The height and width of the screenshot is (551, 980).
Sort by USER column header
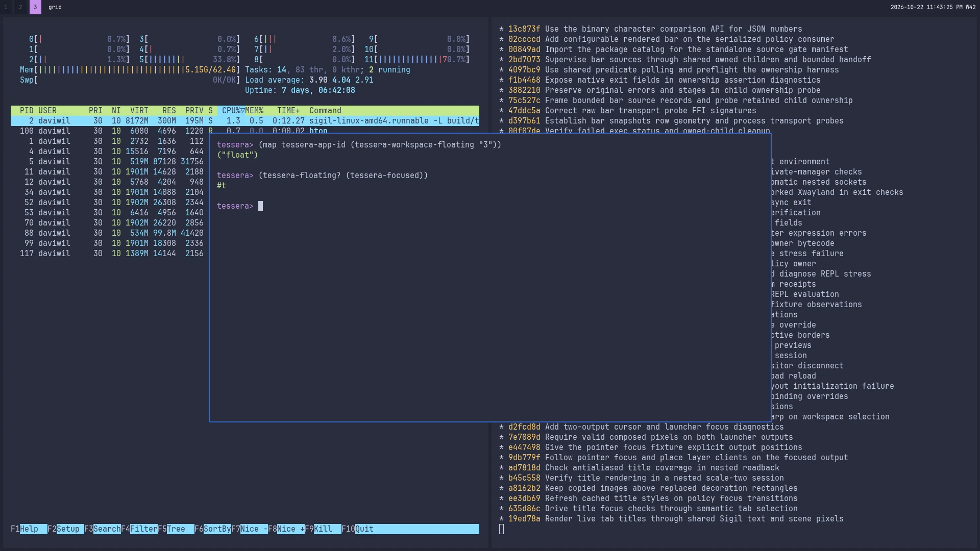point(47,111)
